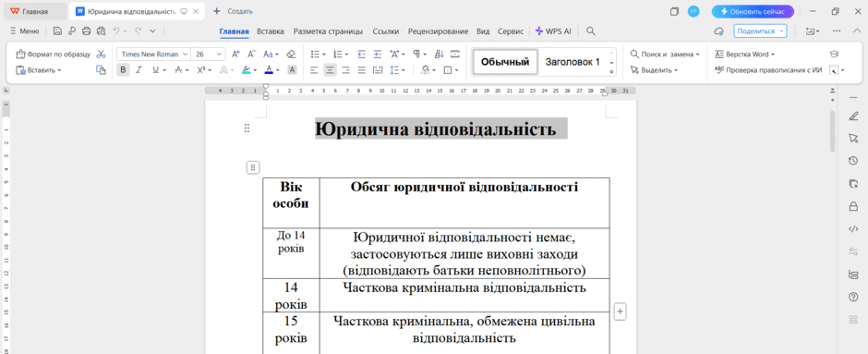Click the lock icon in right sidebar
868x354 pixels.
[x=853, y=206]
